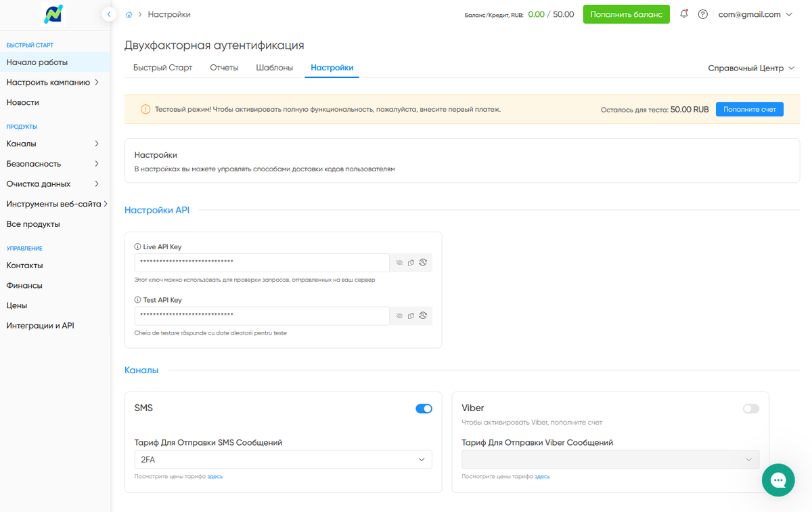The width and height of the screenshot is (812, 512).
Task: Click the help question mark icon
Action: [703, 14]
